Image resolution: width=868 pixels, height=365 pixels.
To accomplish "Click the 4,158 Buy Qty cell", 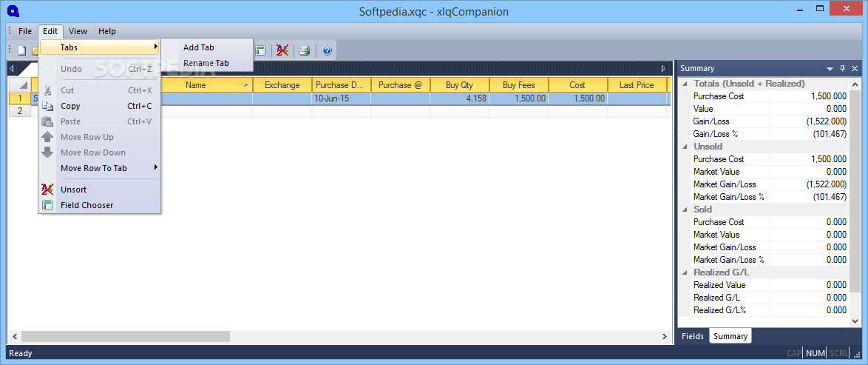I will coord(459,98).
